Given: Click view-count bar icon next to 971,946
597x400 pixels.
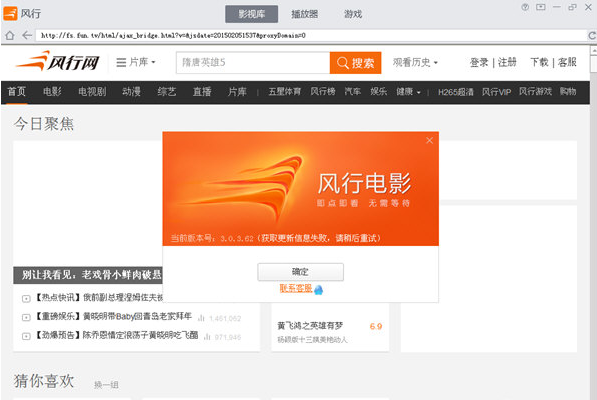Looking at the screenshot, I should click(207, 337).
